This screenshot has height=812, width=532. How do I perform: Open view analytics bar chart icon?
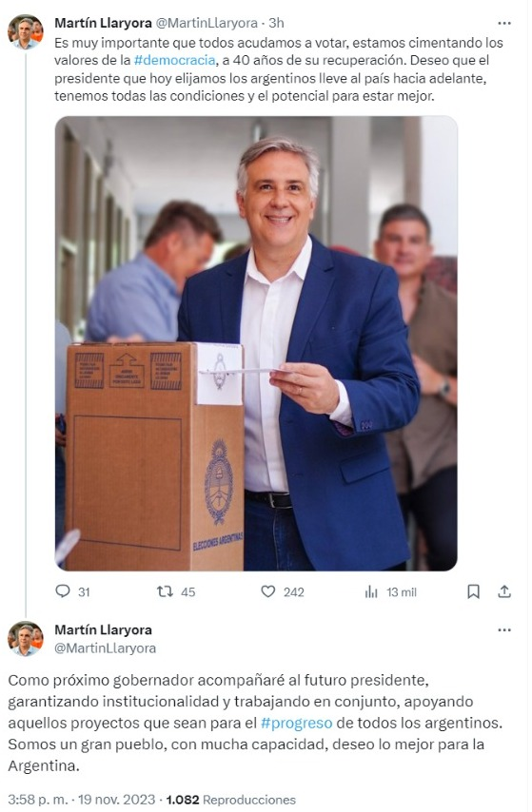(371, 591)
